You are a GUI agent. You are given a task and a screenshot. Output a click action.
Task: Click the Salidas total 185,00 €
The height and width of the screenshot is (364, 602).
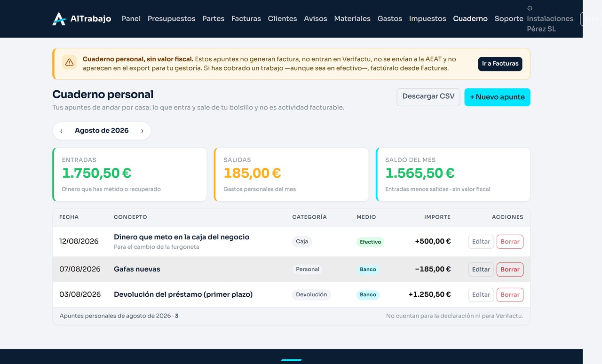point(252,174)
